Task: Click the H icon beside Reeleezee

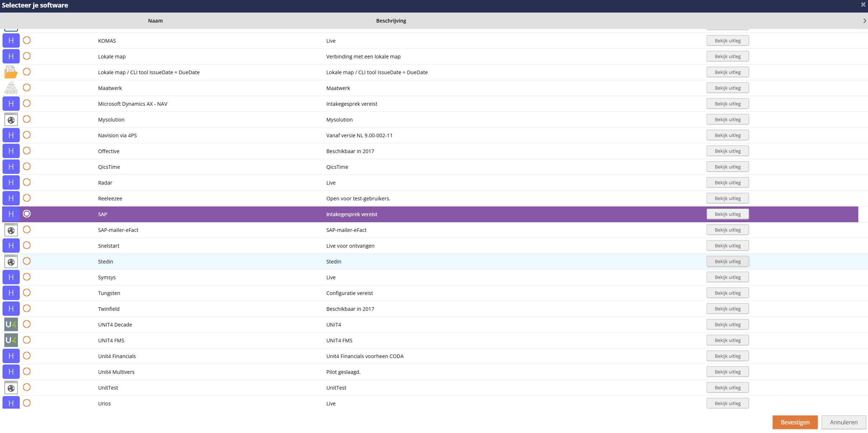Action: (x=11, y=198)
